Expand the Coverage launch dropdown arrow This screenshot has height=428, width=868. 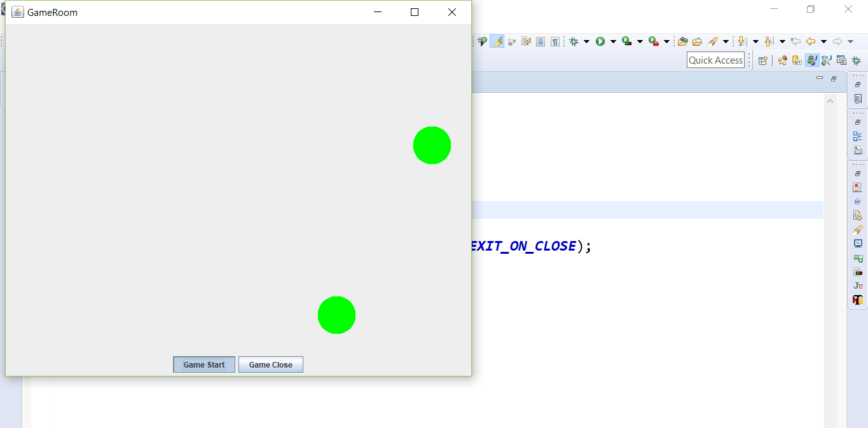point(640,41)
